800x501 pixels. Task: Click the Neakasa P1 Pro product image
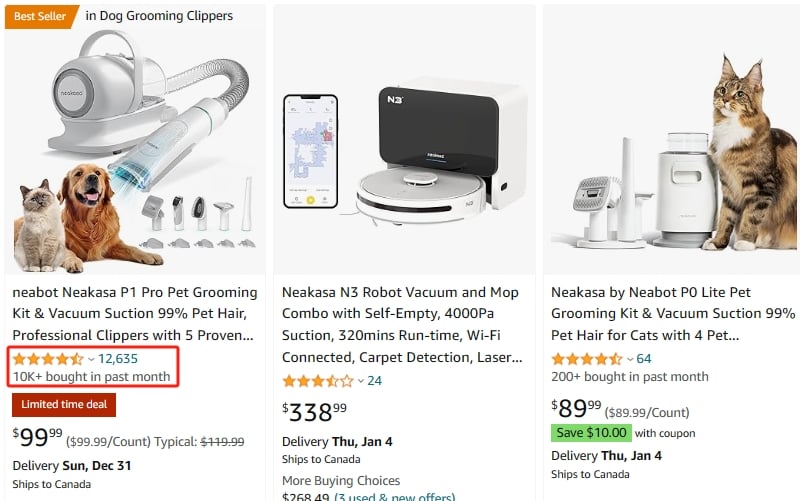click(135, 150)
